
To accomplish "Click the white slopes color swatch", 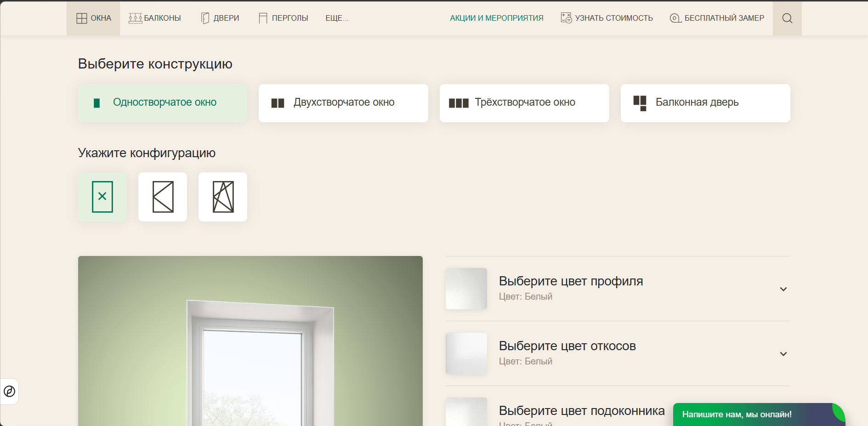I will 466,353.
